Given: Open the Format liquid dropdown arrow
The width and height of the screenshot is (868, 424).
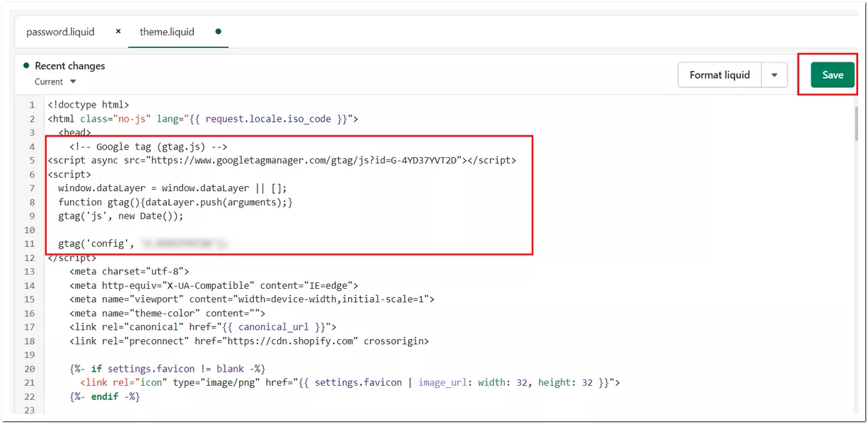Looking at the screenshot, I should coord(775,74).
